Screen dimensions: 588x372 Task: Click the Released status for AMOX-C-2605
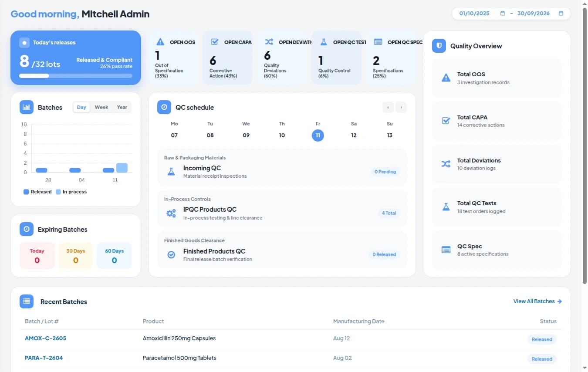point(542,339)
